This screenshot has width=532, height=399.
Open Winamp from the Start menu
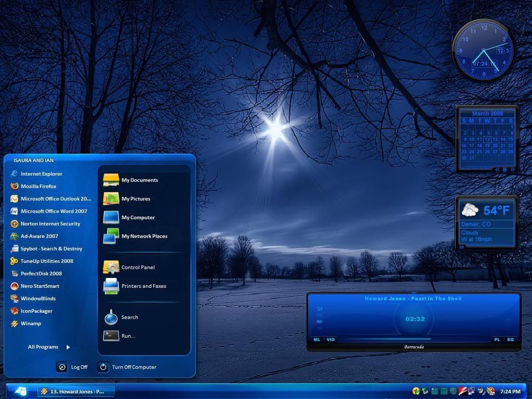point(26,323)
